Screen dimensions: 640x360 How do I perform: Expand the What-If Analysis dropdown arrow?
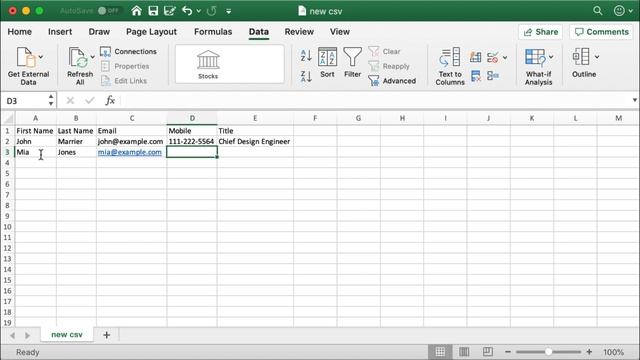tap(551, 57)
